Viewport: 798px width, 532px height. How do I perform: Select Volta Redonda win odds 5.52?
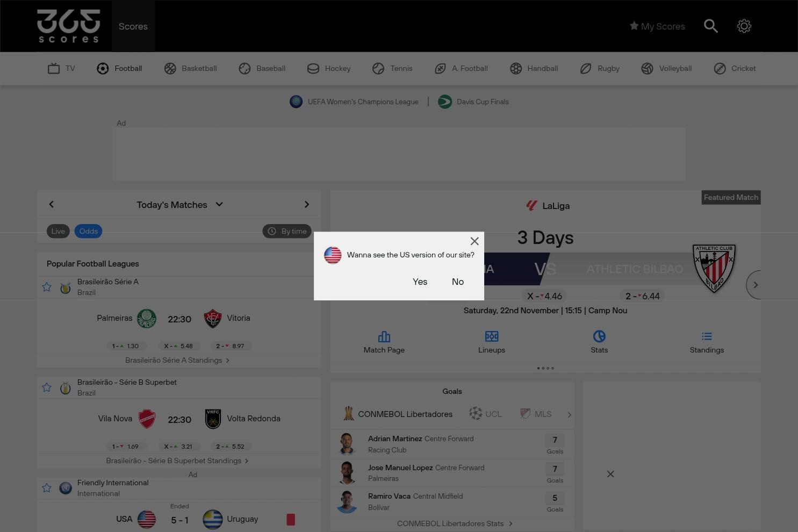[x=230, y=447]
